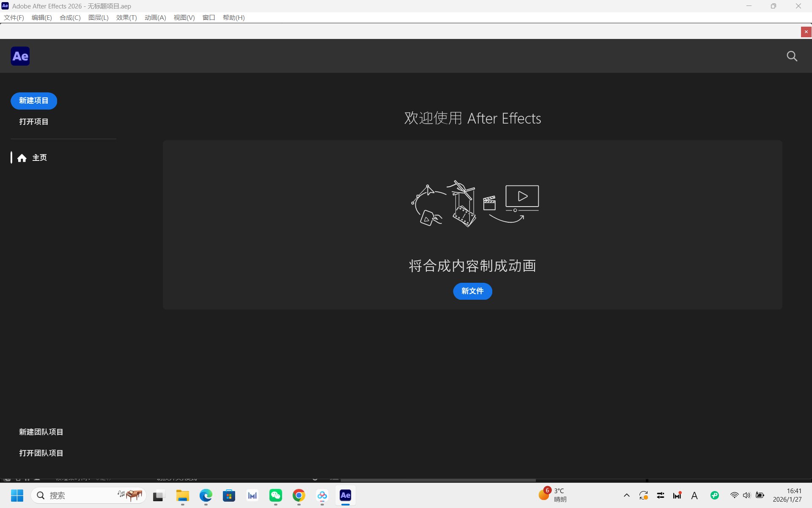Open WeChat from the taskbar
The height and width of the screenshot is (508, 812).
tap(276, 495)
